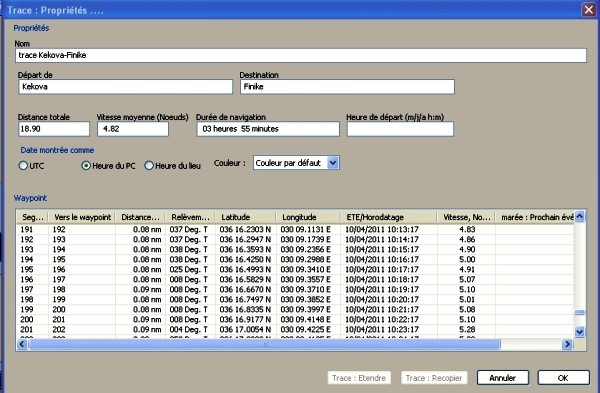
Task: Click the horizontal scroll right arrow
Action: tap(567, 344)
